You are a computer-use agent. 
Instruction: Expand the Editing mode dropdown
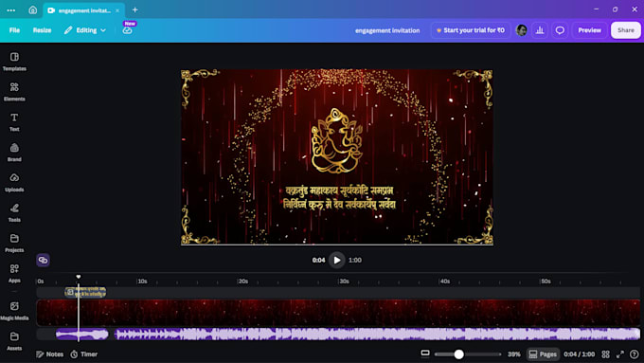pyautogui.click(x=85, y=30)
